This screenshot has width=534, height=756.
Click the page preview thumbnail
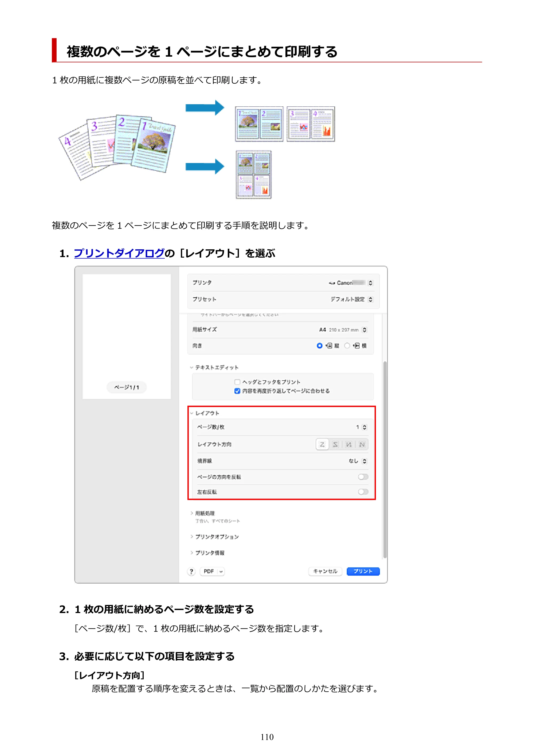pos(127,336)
